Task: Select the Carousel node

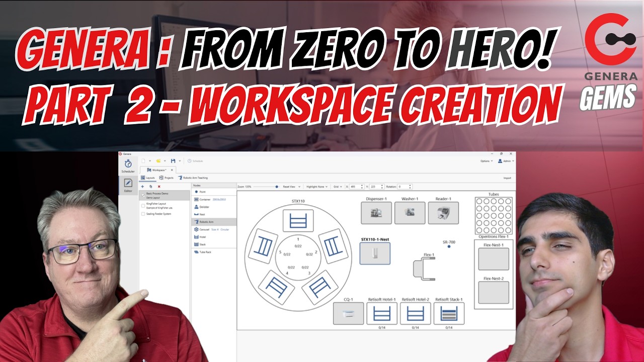Action: [214, 229]
